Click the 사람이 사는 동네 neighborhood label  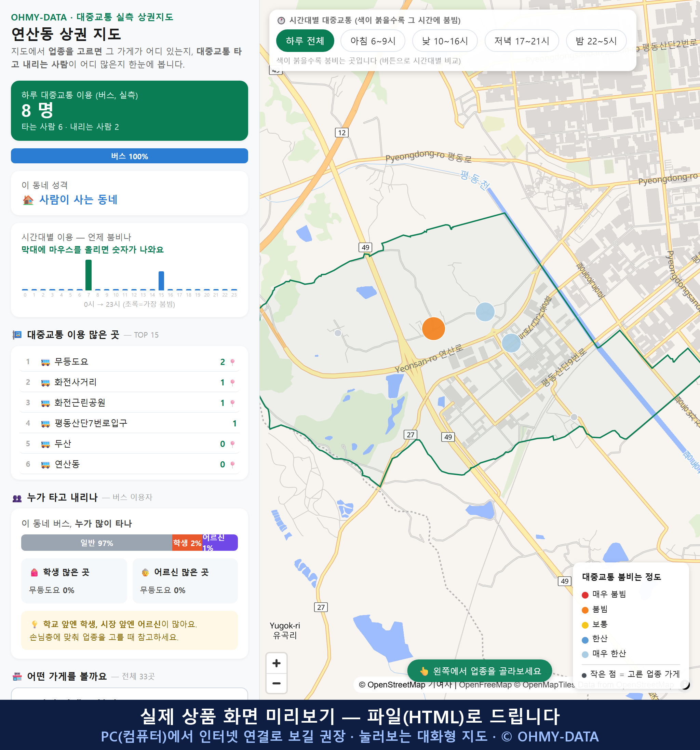[x=78, y=199]
